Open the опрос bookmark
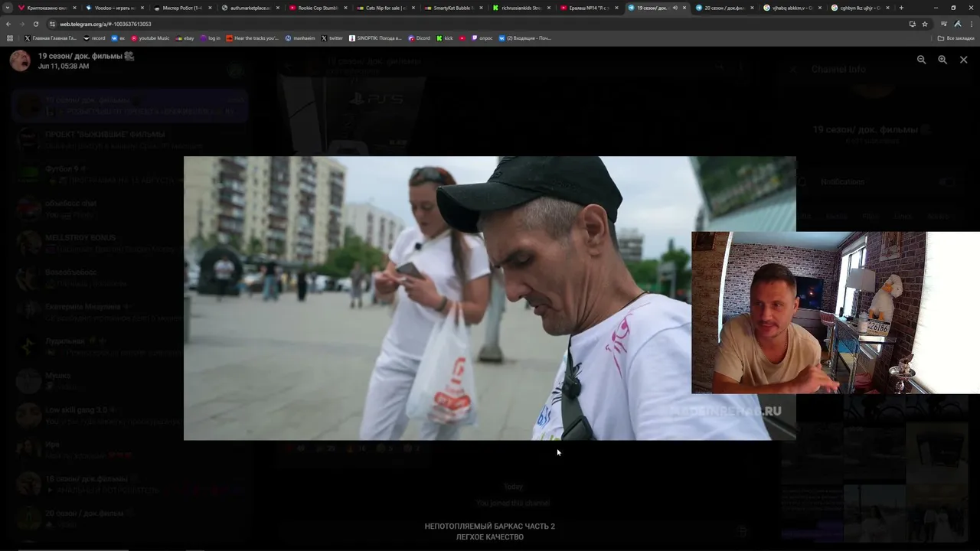The image size is (980, 551). [482, 37]
